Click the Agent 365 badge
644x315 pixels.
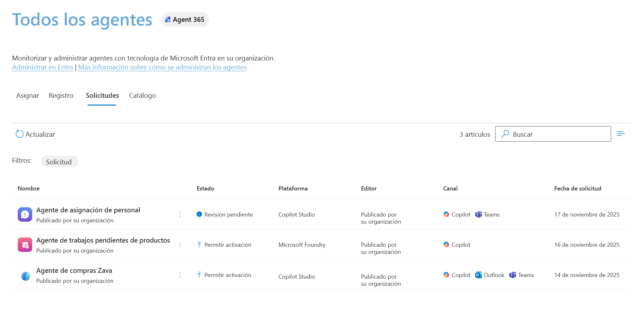pyautogui.click(x=185, y=20)
